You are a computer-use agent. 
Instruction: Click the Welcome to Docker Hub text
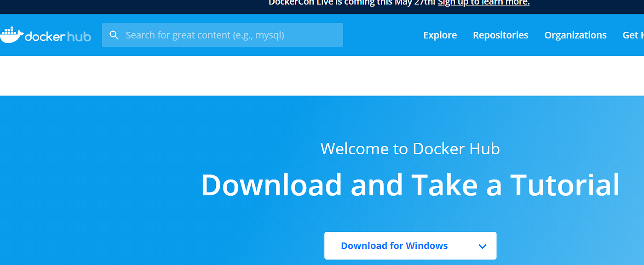(x=410, y=149)
